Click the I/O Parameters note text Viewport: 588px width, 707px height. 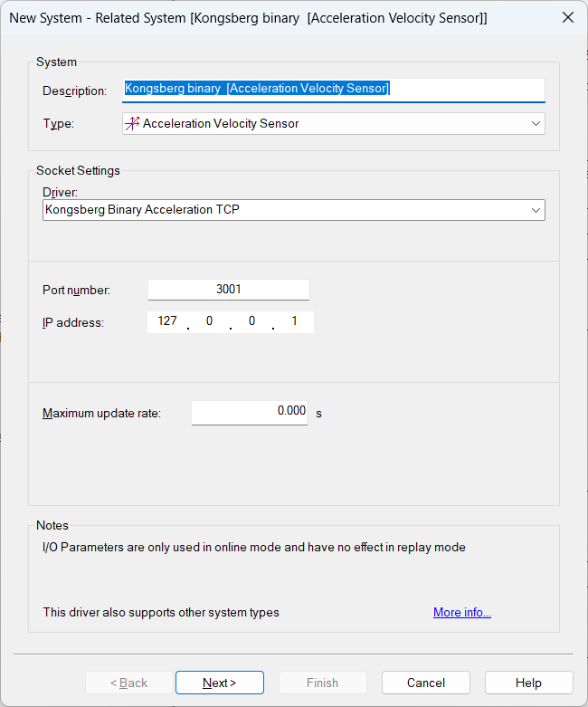253,547
